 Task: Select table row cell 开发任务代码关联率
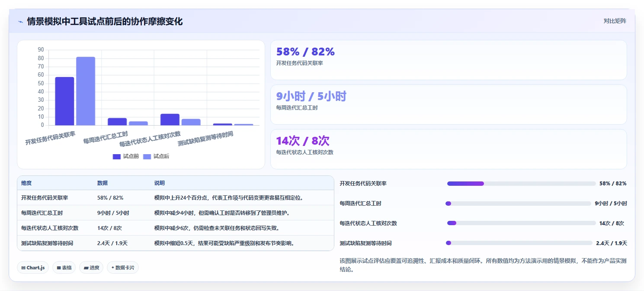coord(45,198)
